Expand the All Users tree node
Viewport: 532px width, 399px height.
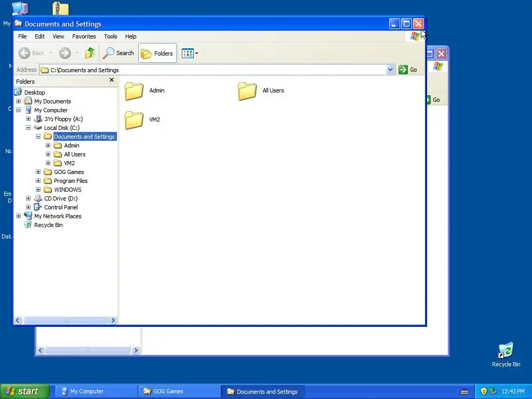coord(48,154)
